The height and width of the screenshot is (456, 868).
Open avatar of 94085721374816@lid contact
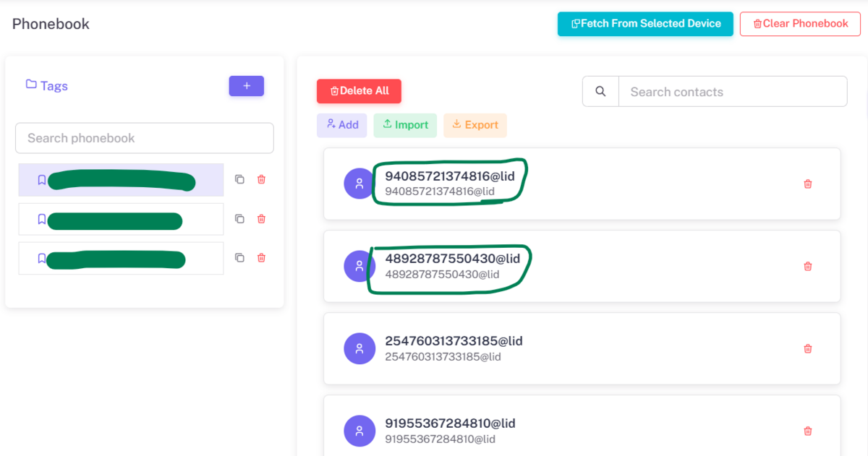point(359,184)
